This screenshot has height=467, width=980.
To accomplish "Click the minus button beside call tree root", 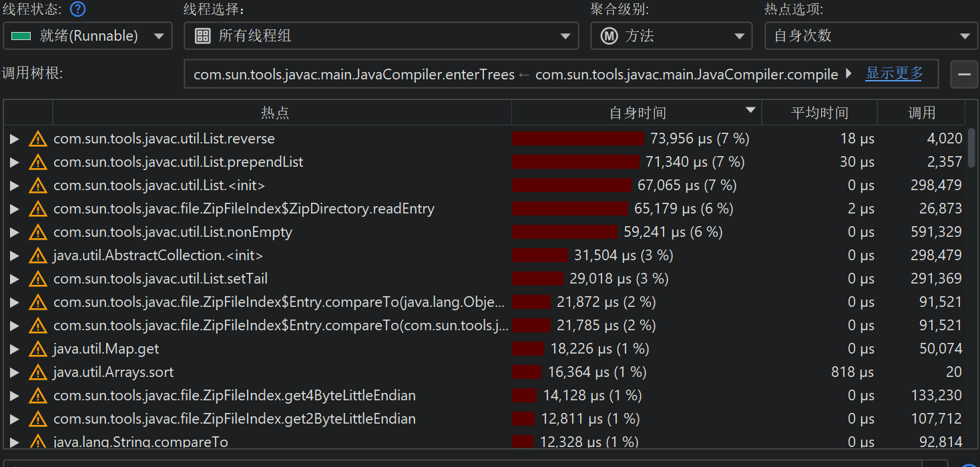I will coord(963,74).
